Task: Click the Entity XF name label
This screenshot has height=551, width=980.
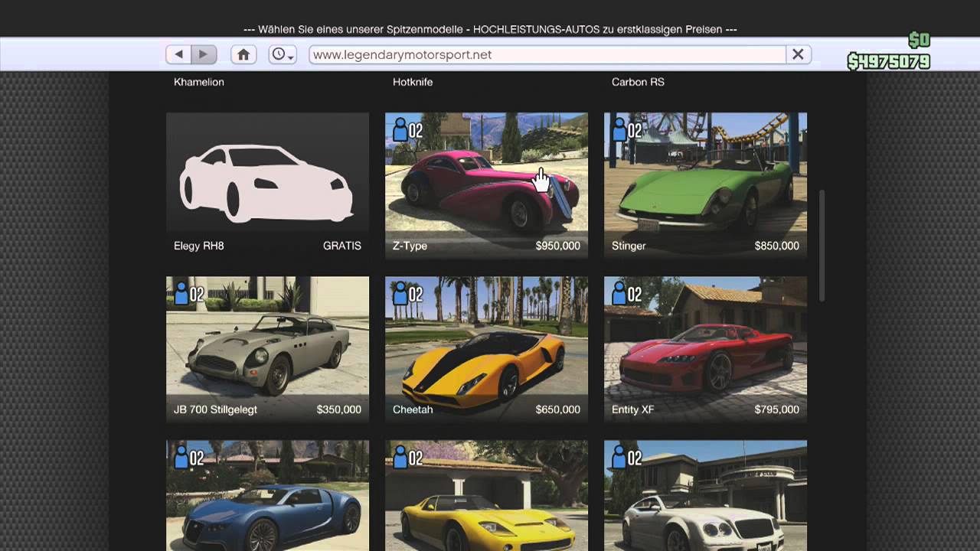Action: [x=632, y=409]
